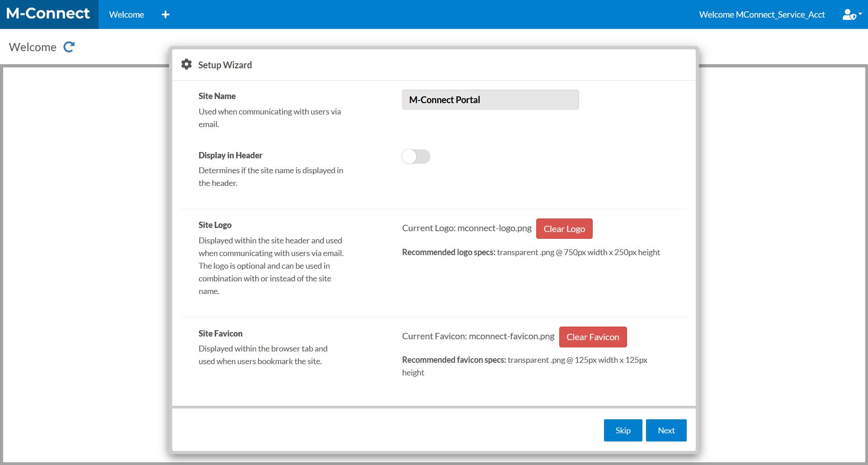Viewport: 868px width, 465px height.
Task: Expand the user menu dropdown caret
Action: (x=860, y=14)
